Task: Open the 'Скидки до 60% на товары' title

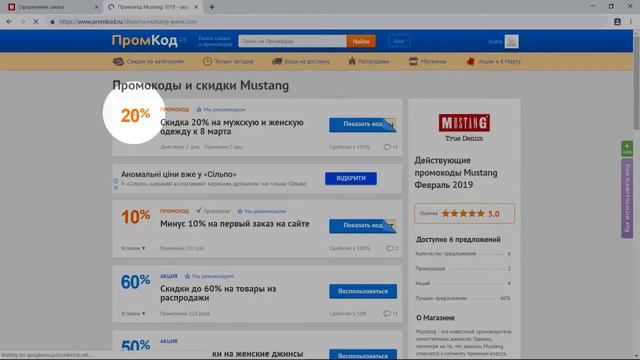Action: pos(218,293)
